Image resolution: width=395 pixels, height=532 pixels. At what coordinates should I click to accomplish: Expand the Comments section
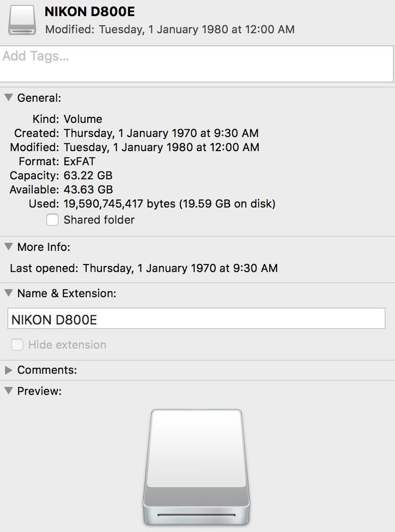8,370
